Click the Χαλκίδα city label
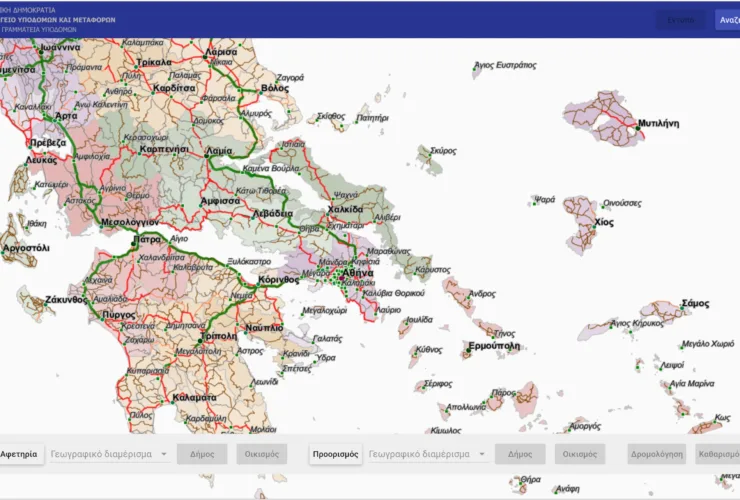This screenshot has height=500, width=740. tap(345, 209)
